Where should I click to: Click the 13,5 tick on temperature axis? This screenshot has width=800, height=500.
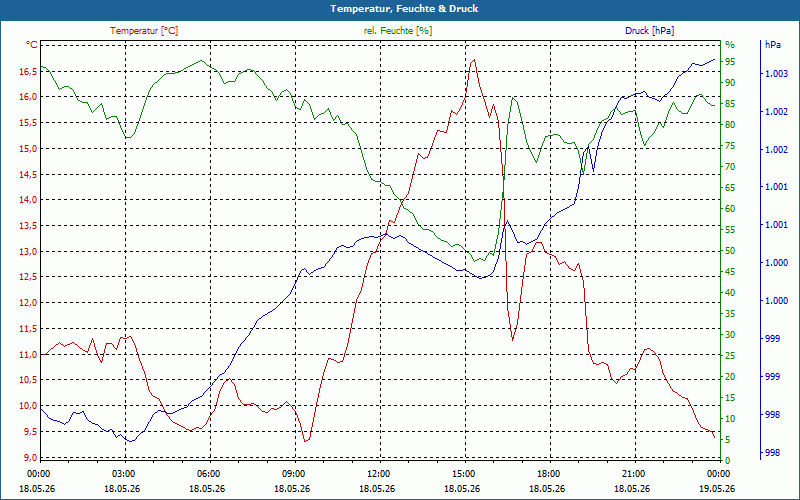click(x=28, y=226)
